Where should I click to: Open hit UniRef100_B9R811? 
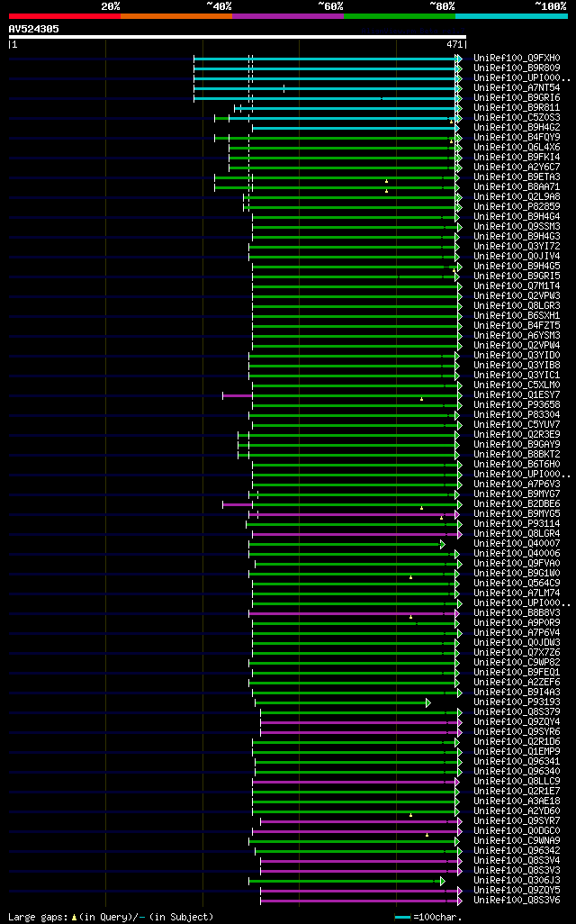517,108
